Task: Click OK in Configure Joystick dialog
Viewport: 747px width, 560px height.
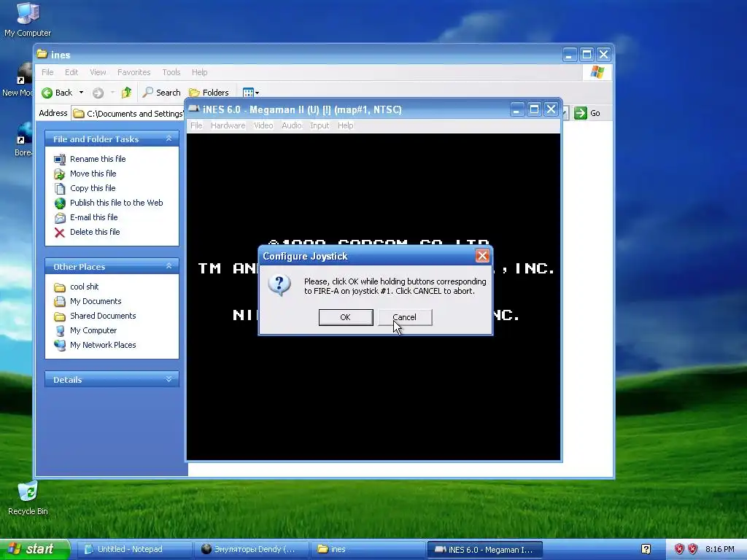Action: pos(345,317)
